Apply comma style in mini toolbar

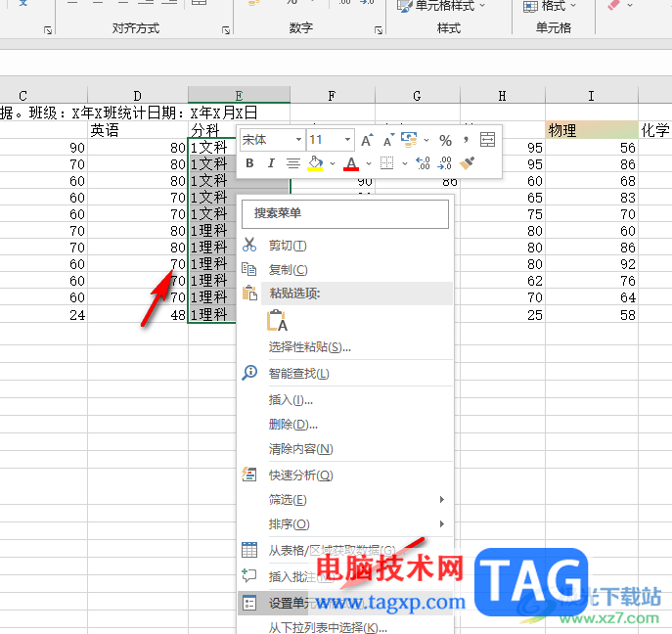point(466,139)
